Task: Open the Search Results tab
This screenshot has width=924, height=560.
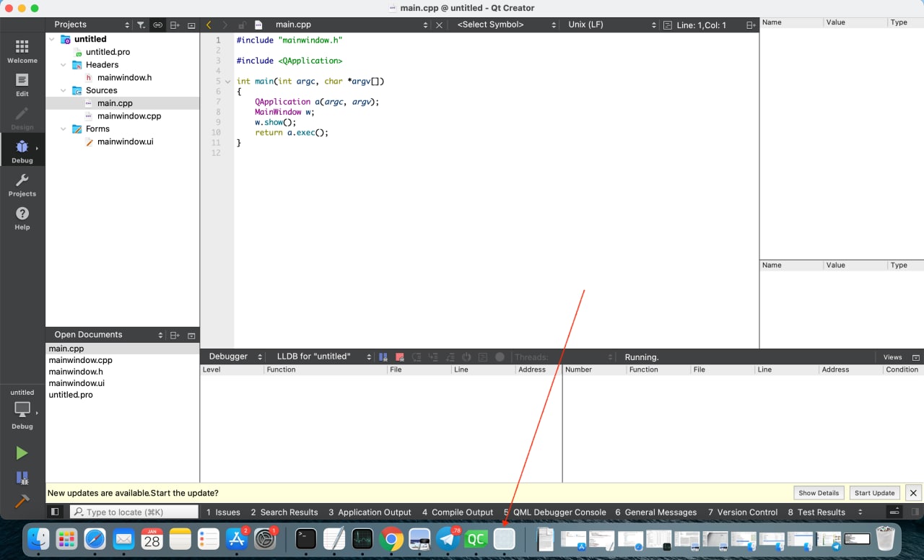Action: click(x=284, y=512)
